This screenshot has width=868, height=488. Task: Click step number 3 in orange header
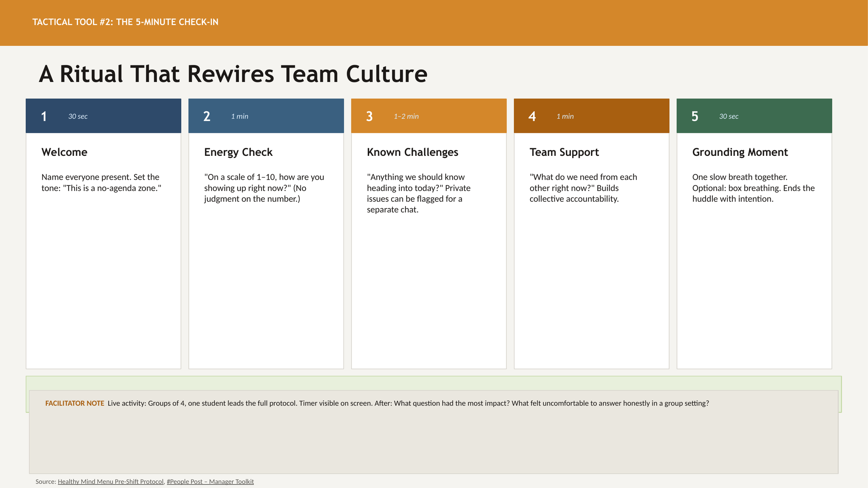[369, 116]
